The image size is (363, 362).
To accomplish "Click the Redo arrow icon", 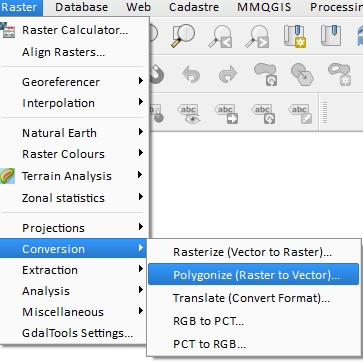I will pos(228,74).
